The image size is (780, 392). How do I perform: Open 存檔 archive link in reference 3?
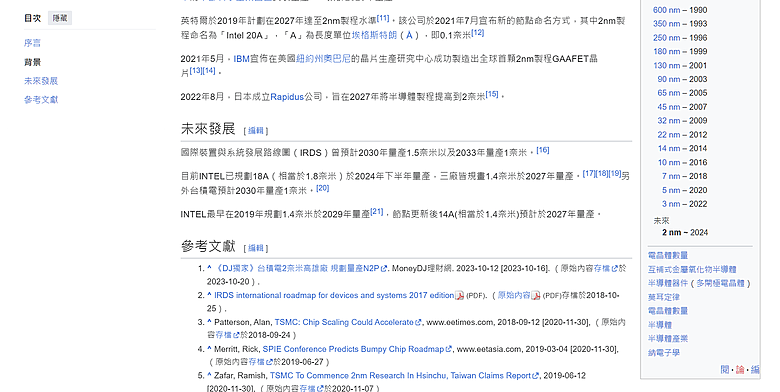tap(224, 335)
